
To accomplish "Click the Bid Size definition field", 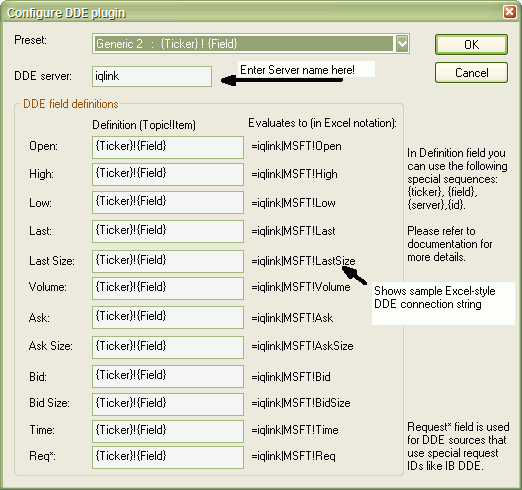I will [x=168, y=404].
